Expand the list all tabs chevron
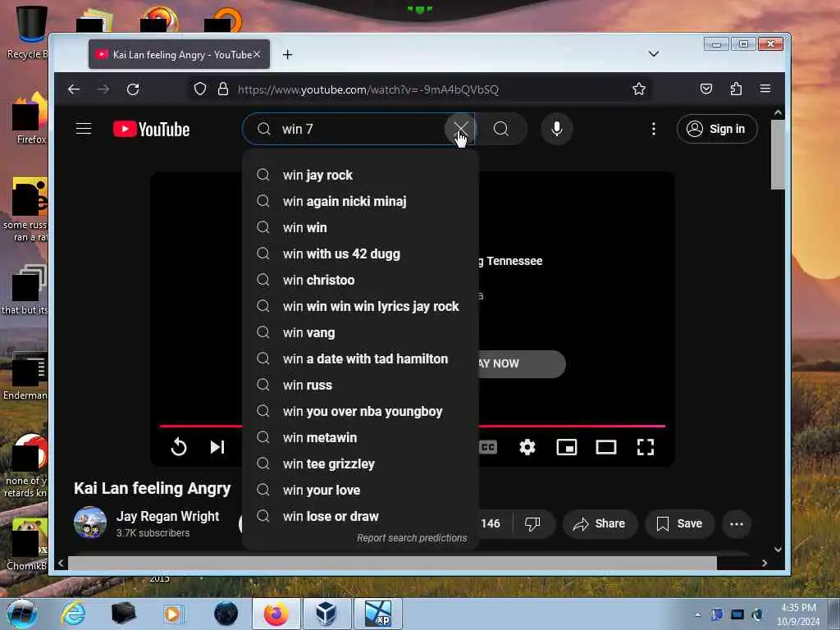 tap(653, 53)
